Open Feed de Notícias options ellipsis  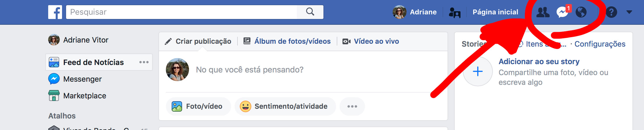coord(144,62)
